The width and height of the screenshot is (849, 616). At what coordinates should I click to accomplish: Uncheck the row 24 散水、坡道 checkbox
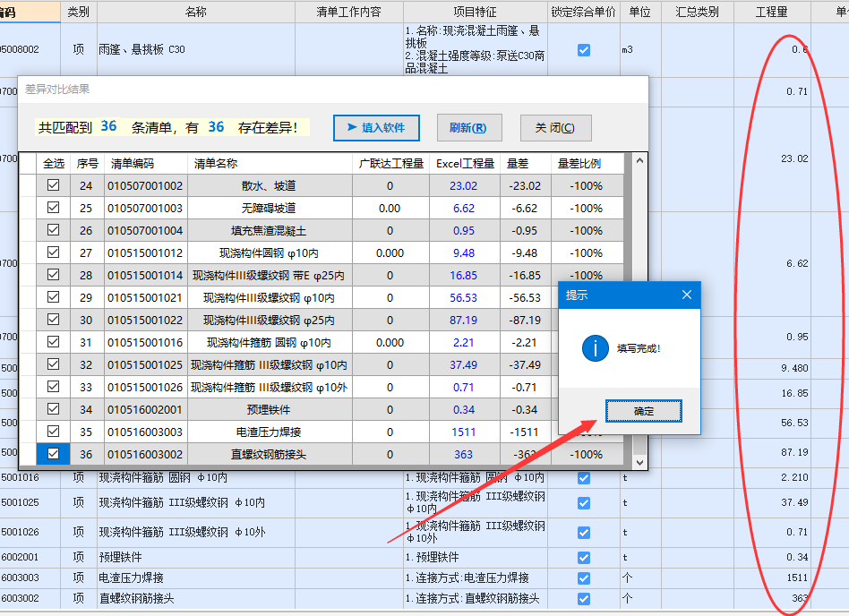coord(53,185)
